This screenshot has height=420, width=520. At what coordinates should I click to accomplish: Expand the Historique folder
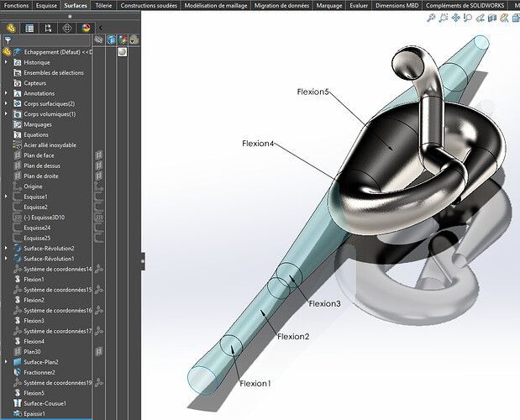coord(7,62)
